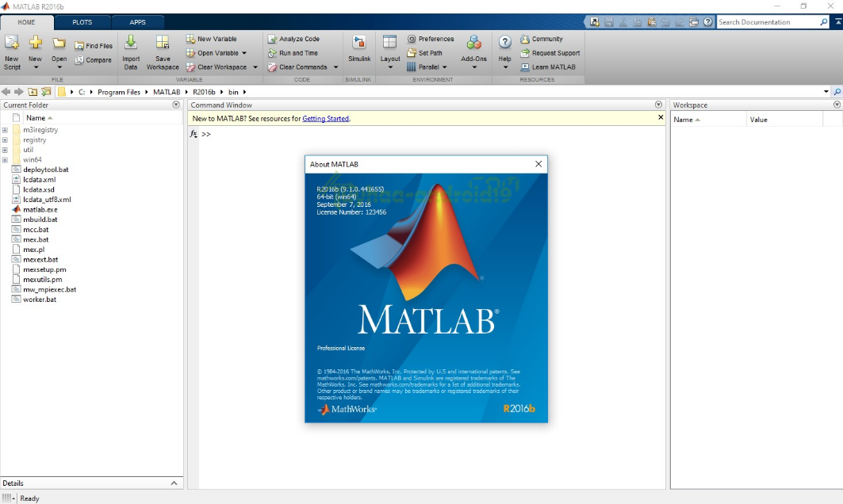Click Search Documentation field
The image size is (843, 504).
pos(768,22)
